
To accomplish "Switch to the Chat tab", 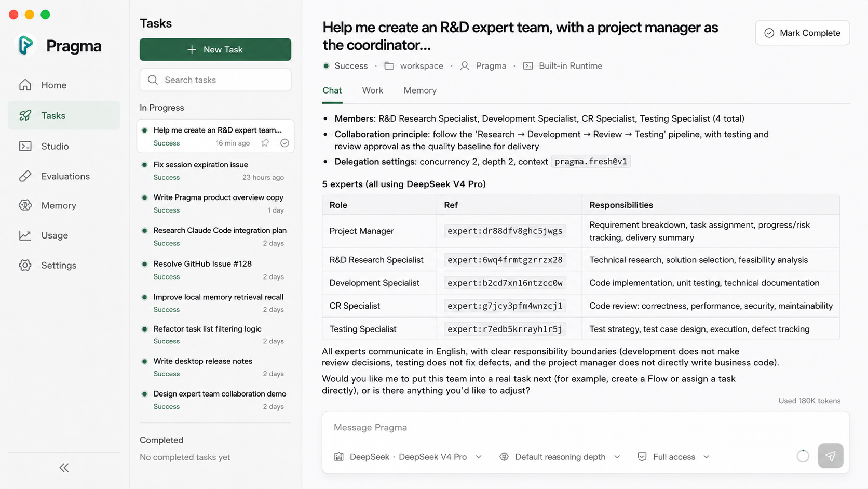I will [332, 90].
